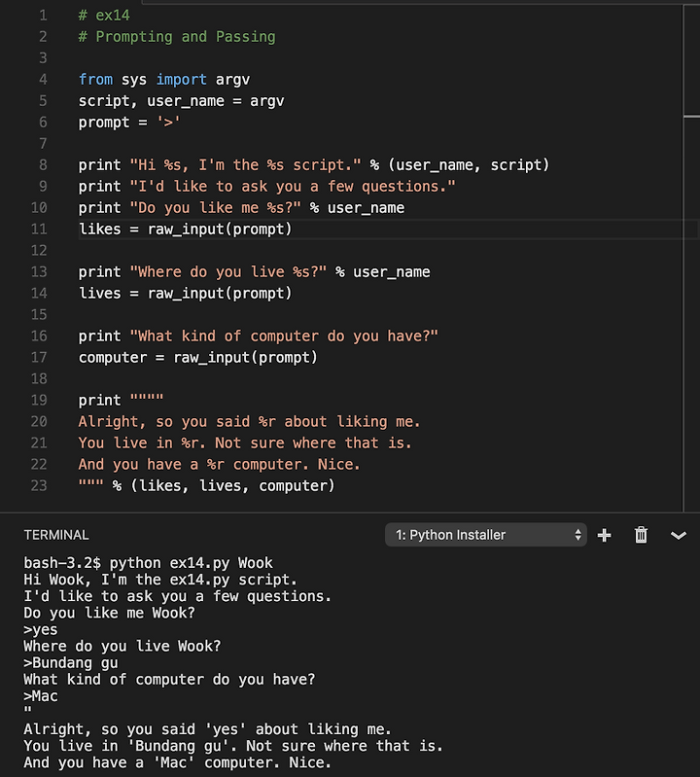
Task: Place cursor in comment '# Prompting and Passing'
Action: click(177, 37)
